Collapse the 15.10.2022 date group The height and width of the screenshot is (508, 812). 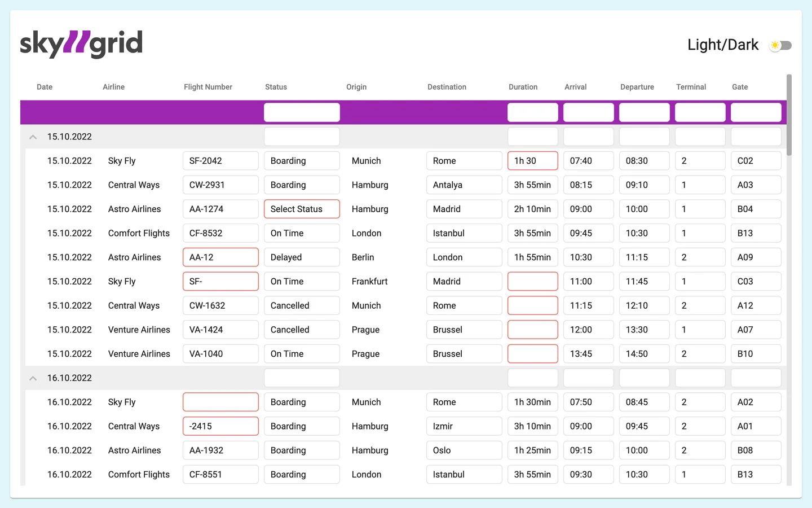(x=33, y=137)
